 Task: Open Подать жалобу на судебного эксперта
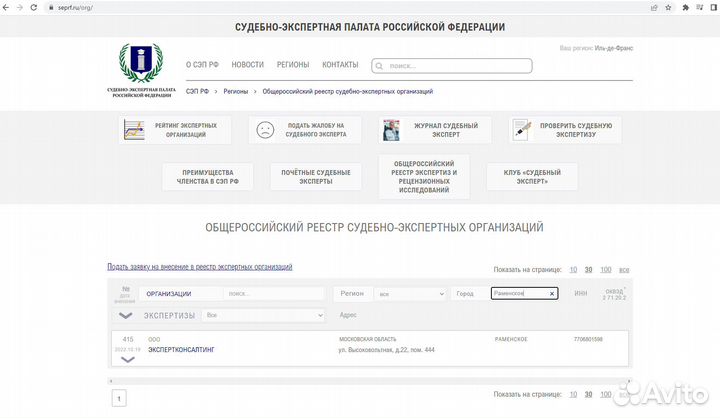(x=305, y=130)
